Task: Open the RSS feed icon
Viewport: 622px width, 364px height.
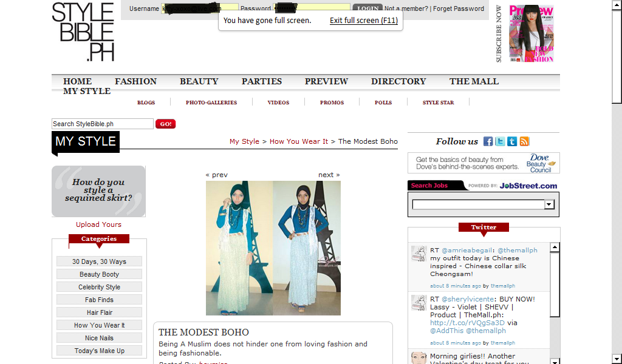Action: click(x=524, y=141)
